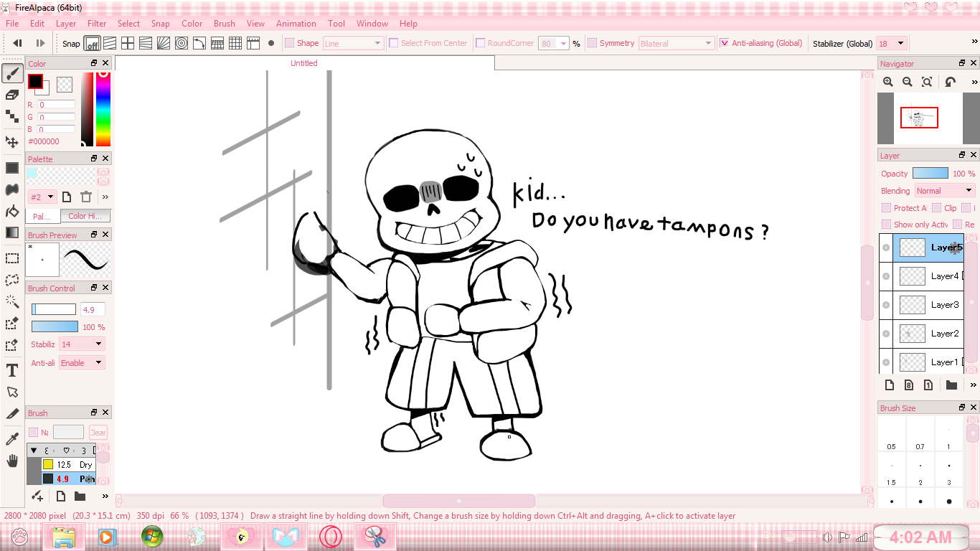Select the Bucket fill tool
This screenshot has height=551, width=980.
tap(12, 211)
